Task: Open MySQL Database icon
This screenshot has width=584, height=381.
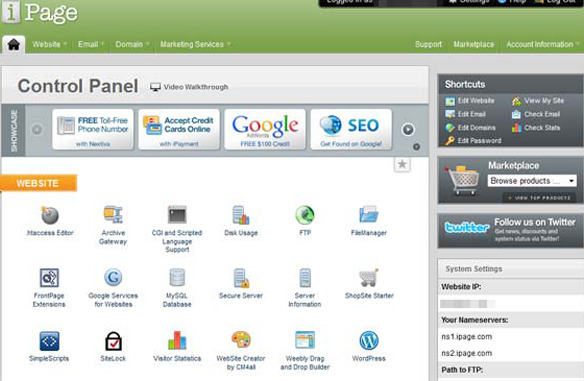Action: [177, 278]
